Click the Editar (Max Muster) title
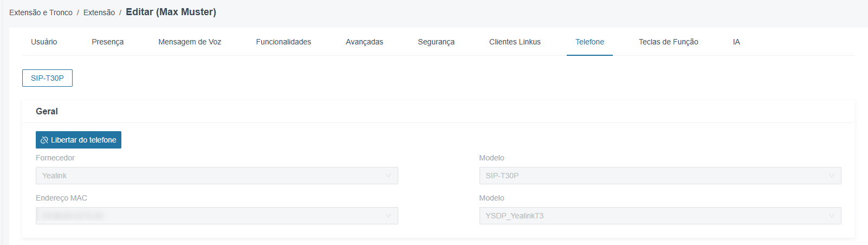 tap(171, 12)
